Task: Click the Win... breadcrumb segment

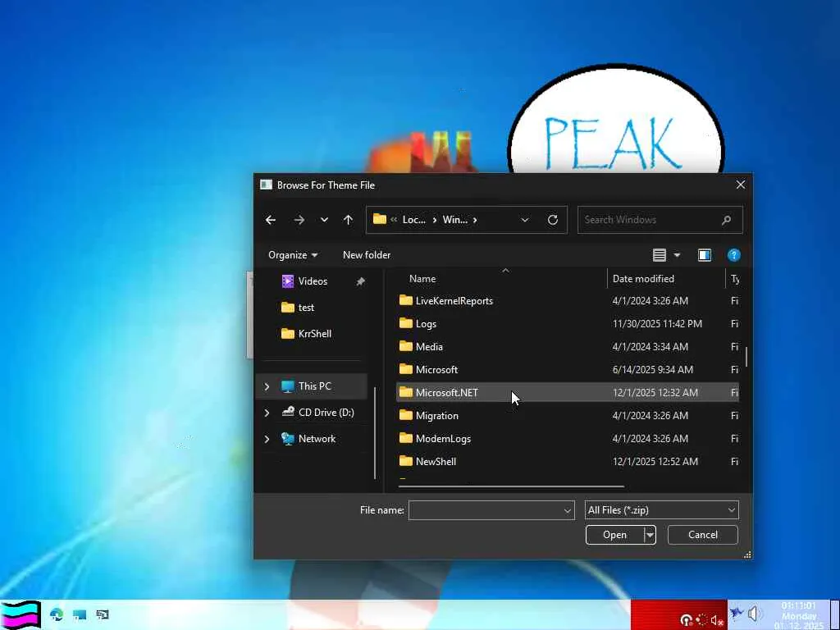Action: coord(454,220)
